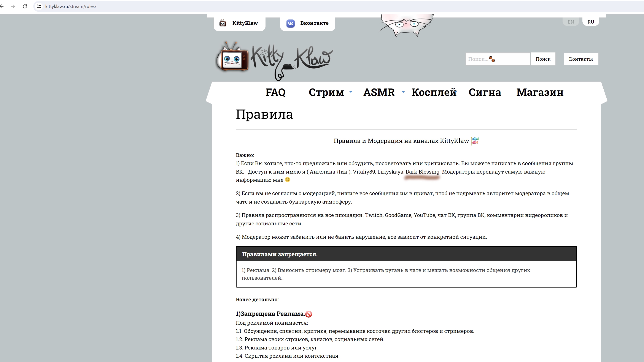Open the FAQ menu item
644x362 pixels.
tap(275, 92)
